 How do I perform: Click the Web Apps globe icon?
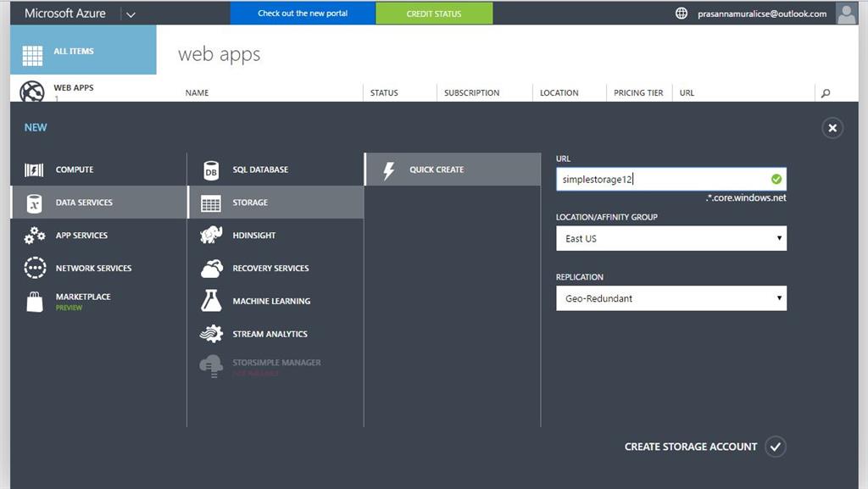click(32, 92)
